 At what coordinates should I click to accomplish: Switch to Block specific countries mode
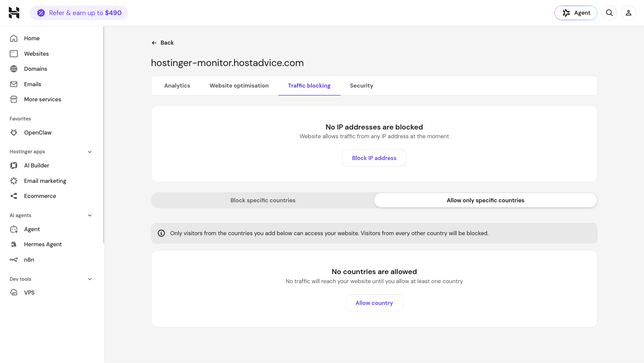tap(263, 200)
